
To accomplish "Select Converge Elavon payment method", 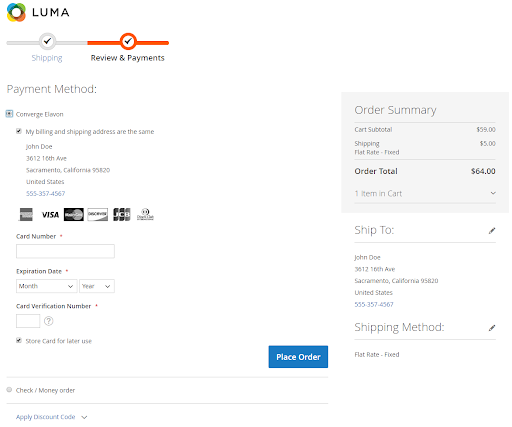I will (9, 114).
